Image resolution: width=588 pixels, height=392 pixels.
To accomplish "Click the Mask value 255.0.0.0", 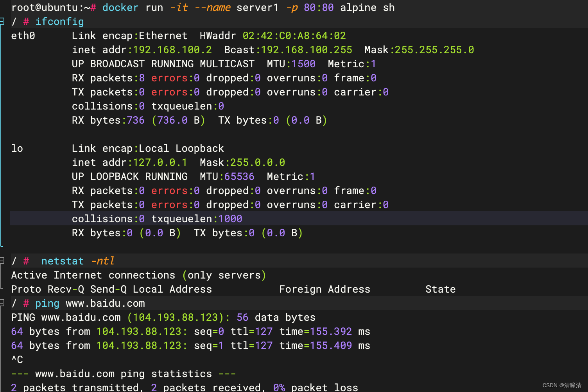I will 258,162.
